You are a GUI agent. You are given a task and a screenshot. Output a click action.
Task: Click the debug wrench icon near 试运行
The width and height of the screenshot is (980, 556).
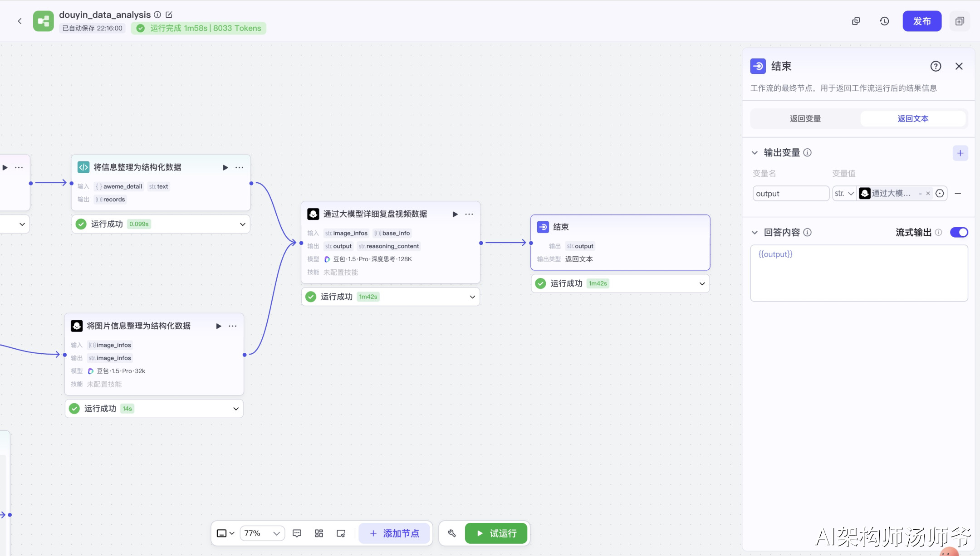452,533
